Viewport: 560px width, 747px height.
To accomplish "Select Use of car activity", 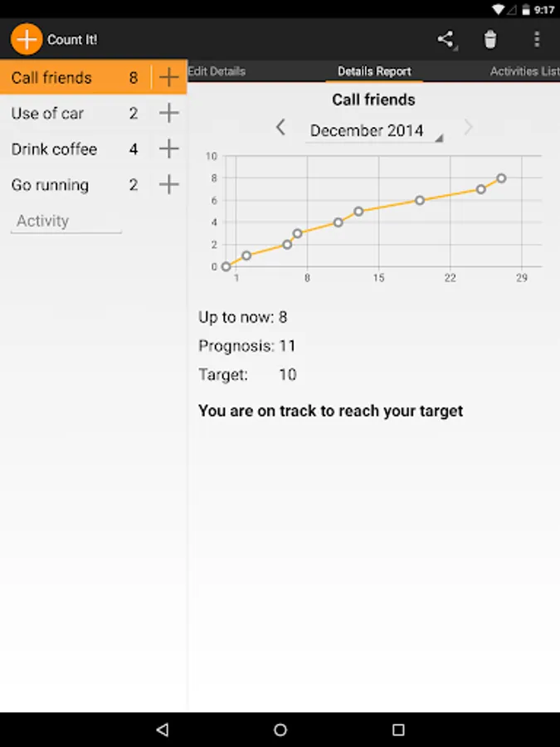I will click(48, 114).
